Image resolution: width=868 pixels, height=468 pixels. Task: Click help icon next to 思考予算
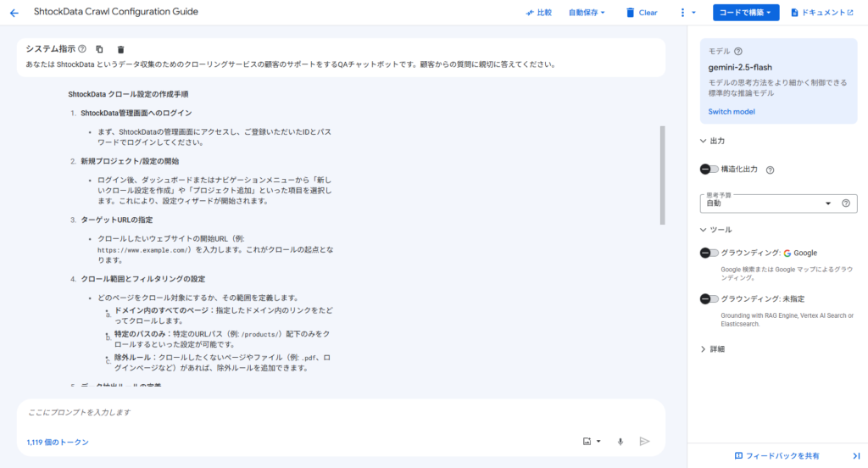[846, 203]
